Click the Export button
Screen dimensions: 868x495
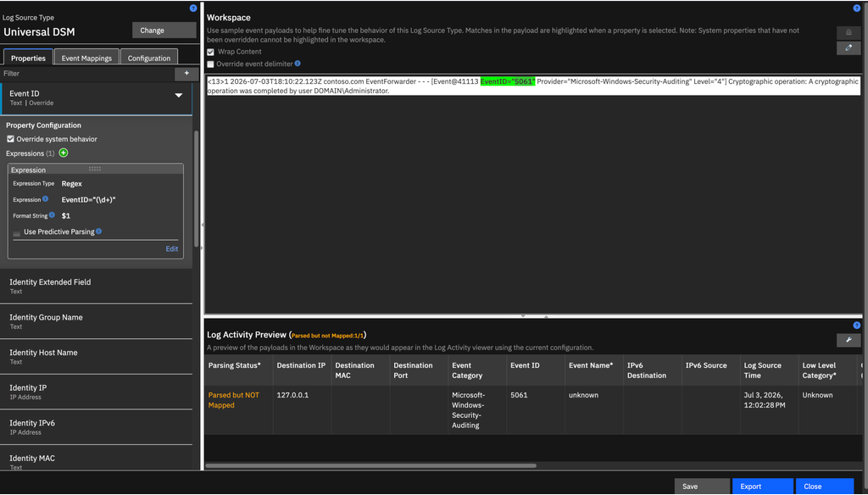click(763, 487)
